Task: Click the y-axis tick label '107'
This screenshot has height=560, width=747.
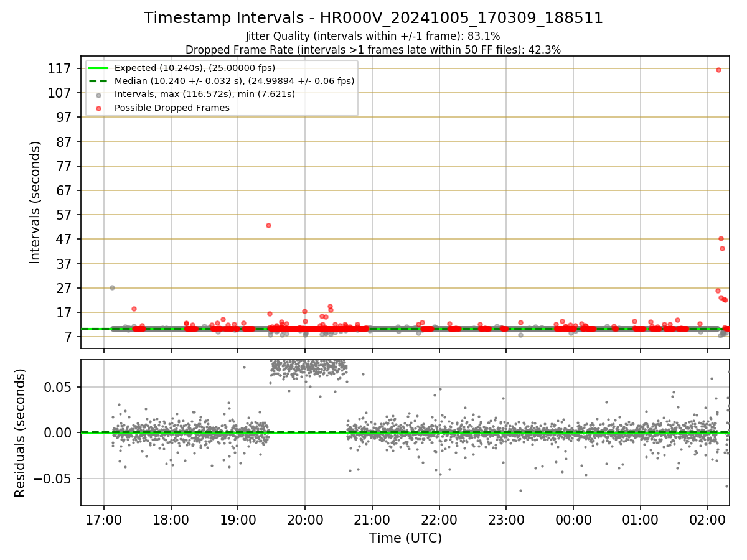Action: [x=60, y=93]
